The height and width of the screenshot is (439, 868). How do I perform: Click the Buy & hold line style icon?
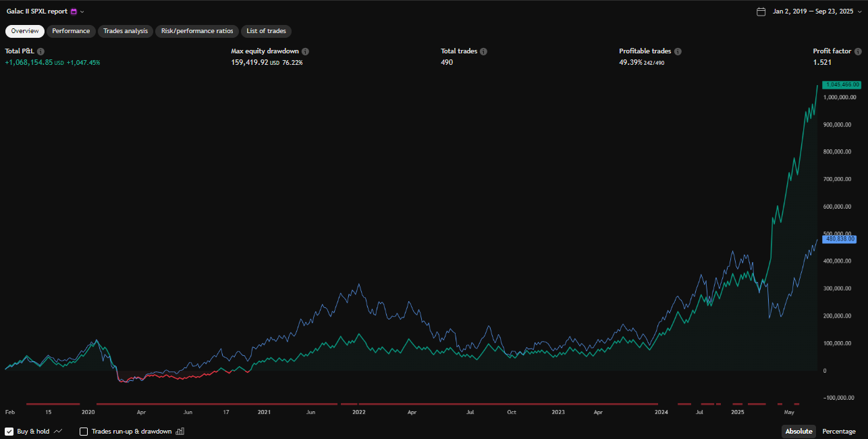58,432
